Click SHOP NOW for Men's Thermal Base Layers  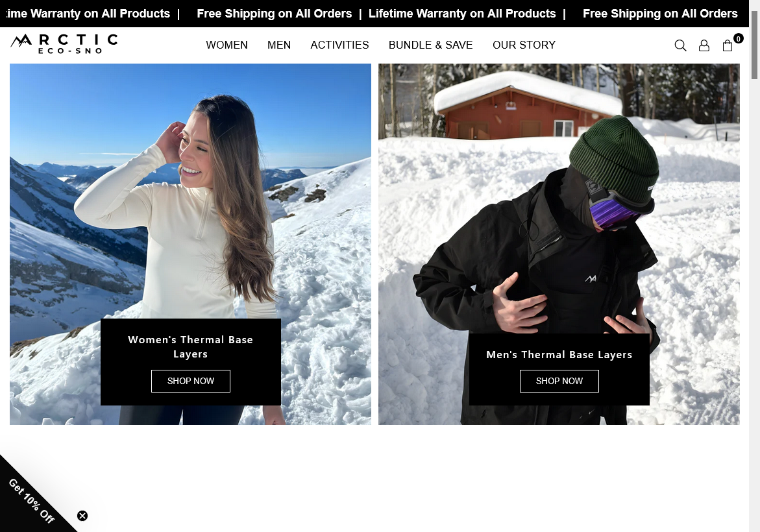559,381
